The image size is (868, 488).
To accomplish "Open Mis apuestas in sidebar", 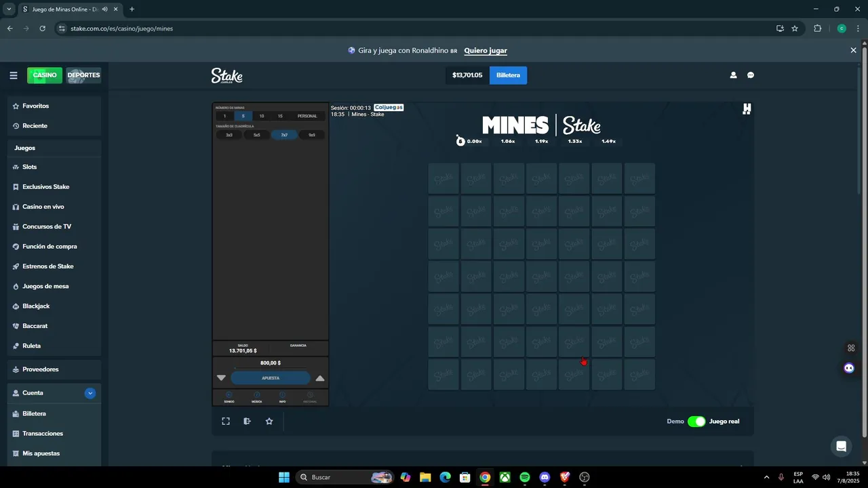I will 54,453.
